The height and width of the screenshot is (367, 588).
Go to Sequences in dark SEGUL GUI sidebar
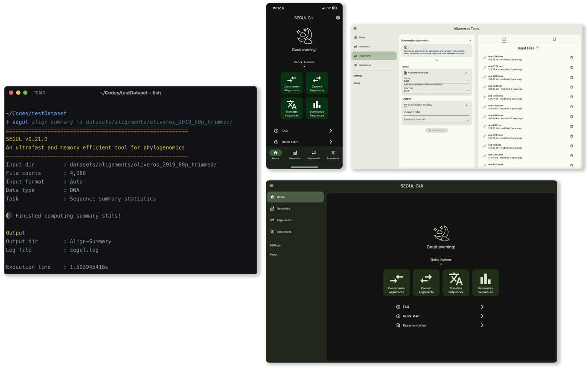(295, 232)
